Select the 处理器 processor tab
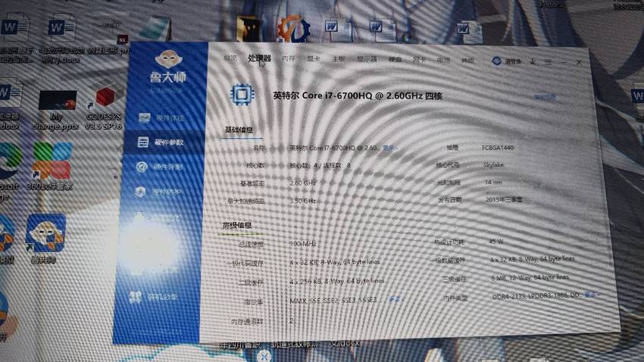 coord(259,58)
